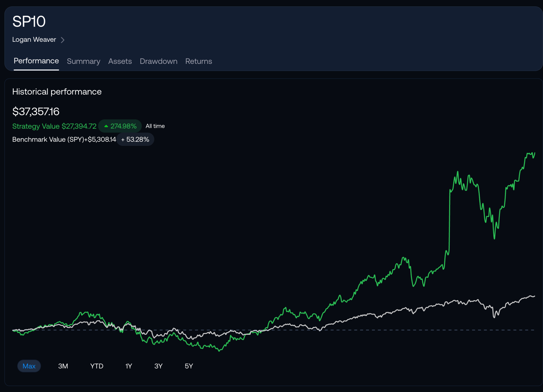Go to the Drawdown tab

tap(158, 61)
